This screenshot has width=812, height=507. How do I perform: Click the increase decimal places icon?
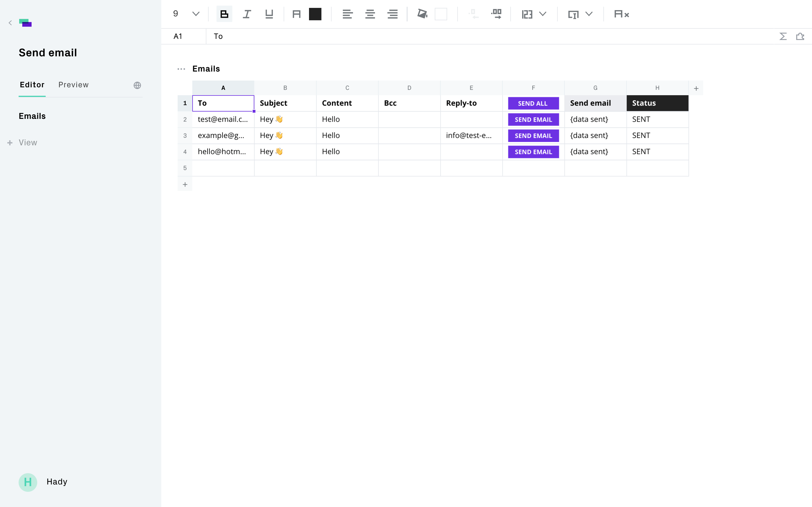(x=496, y=14)
